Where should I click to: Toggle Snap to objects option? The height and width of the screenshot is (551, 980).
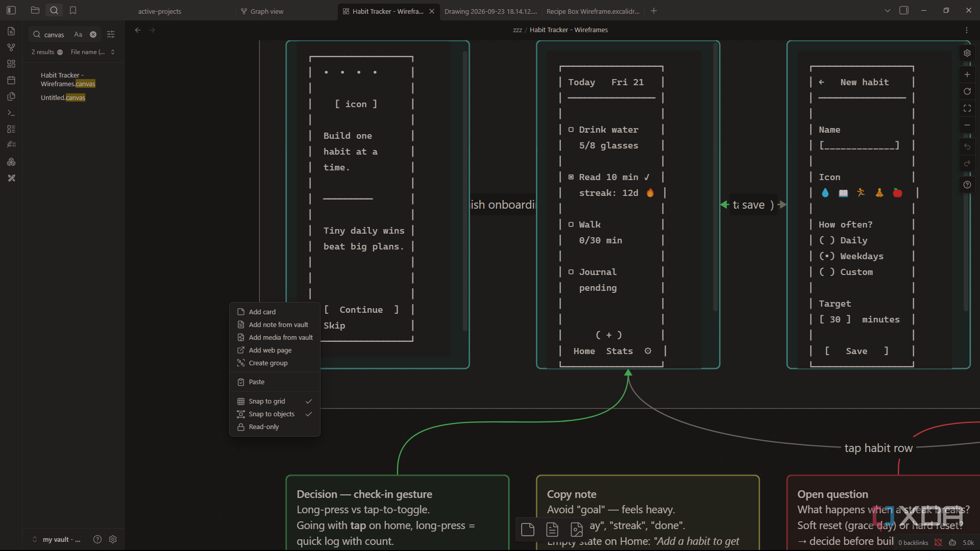275,414
